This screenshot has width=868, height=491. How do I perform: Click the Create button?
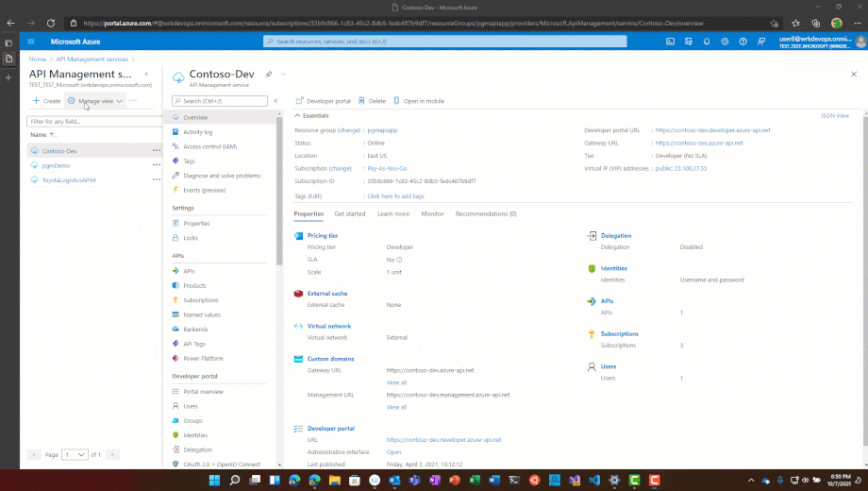(x=46, y=101)
